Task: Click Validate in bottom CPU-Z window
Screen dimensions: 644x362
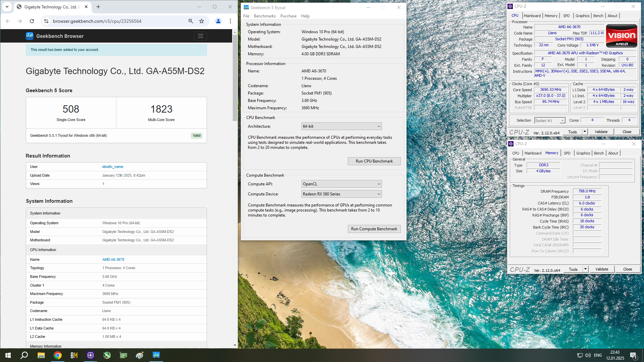Action: click(x=602, y=269)
